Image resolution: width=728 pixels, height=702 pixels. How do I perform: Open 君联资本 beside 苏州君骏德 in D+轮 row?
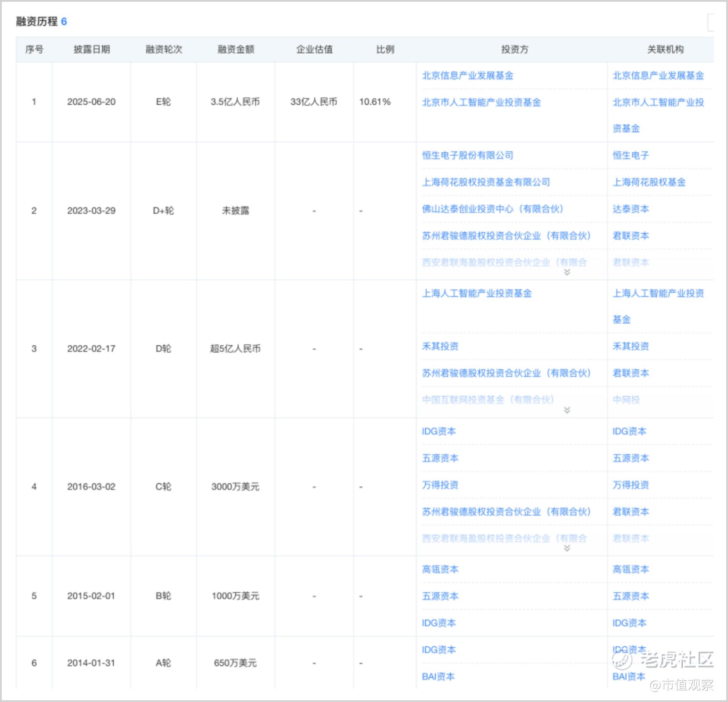coord(631,236)
